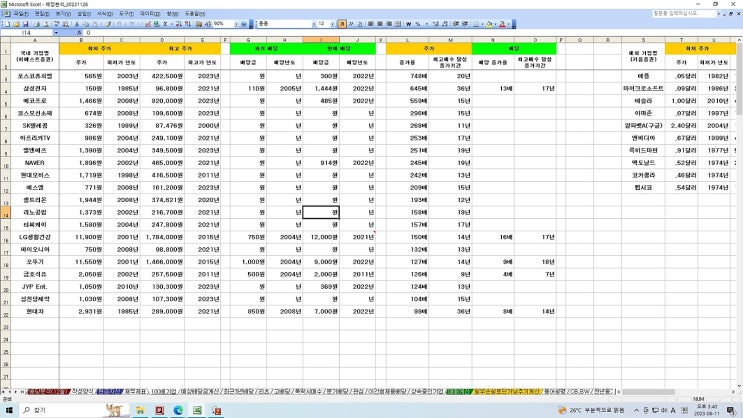Click the fx insert function button
The width and height of the screenshot is (743, 418).
coord(79,33)
